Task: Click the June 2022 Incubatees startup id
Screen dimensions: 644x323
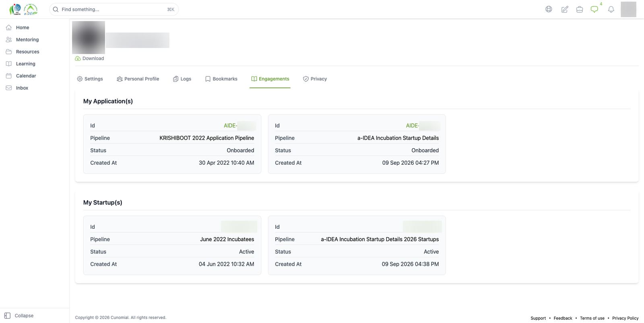Action: (239, 227)
